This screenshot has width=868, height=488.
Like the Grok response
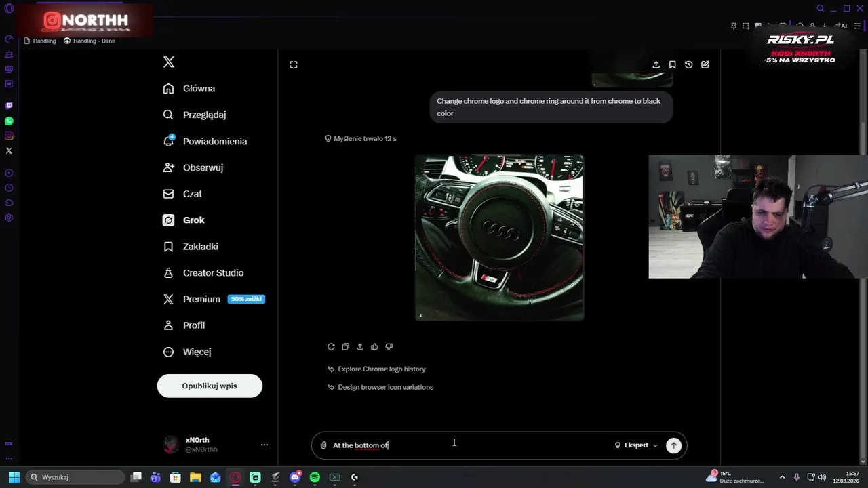point(374,346)
